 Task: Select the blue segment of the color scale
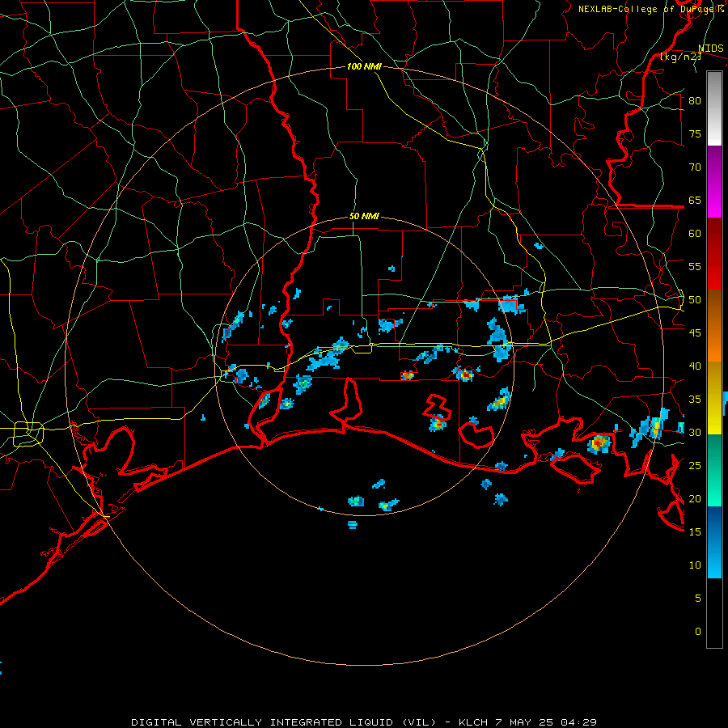click(714, 542)
